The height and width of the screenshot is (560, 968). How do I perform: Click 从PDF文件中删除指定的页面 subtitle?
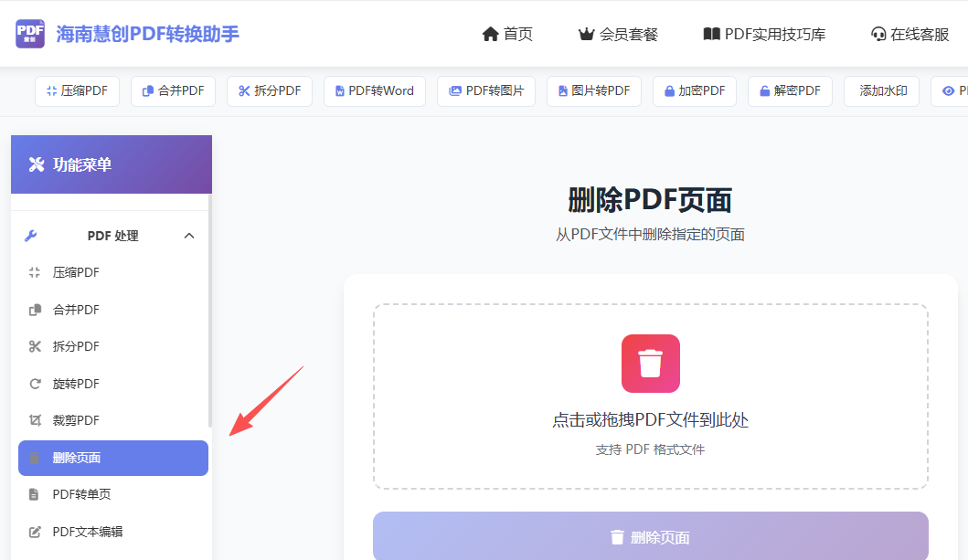click(x=650, y=235)
